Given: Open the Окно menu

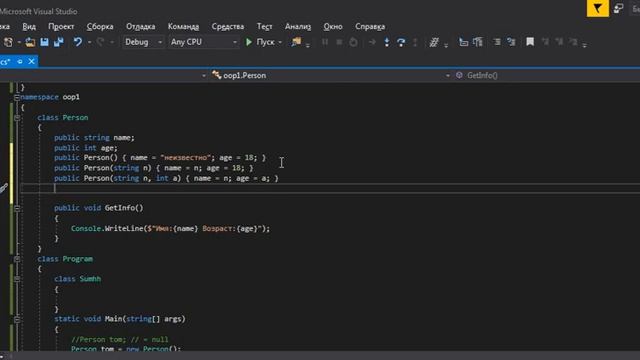Looking at the screenshot, I should [333, 27].
